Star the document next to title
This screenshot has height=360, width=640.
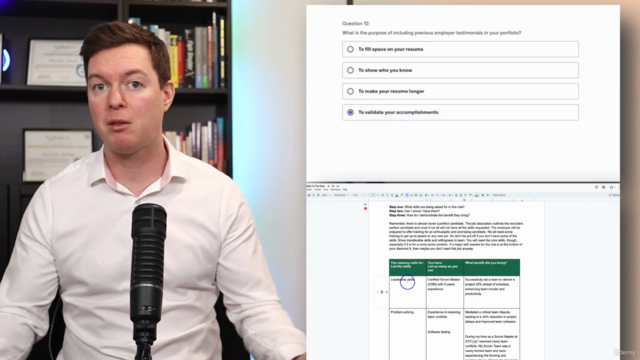329,186
